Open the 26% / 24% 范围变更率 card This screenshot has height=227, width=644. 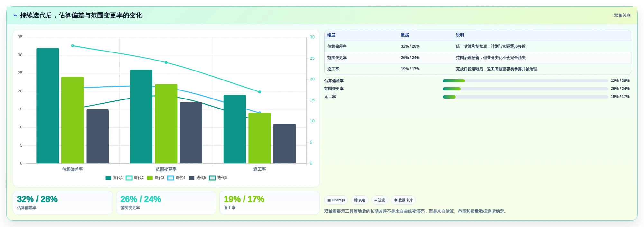[x=166, y=203]
